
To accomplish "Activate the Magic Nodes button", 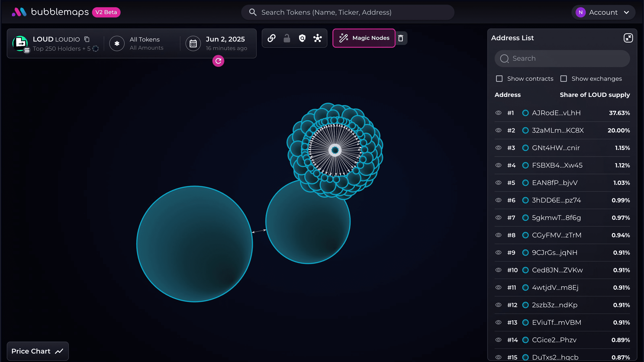I will (364, 38).
